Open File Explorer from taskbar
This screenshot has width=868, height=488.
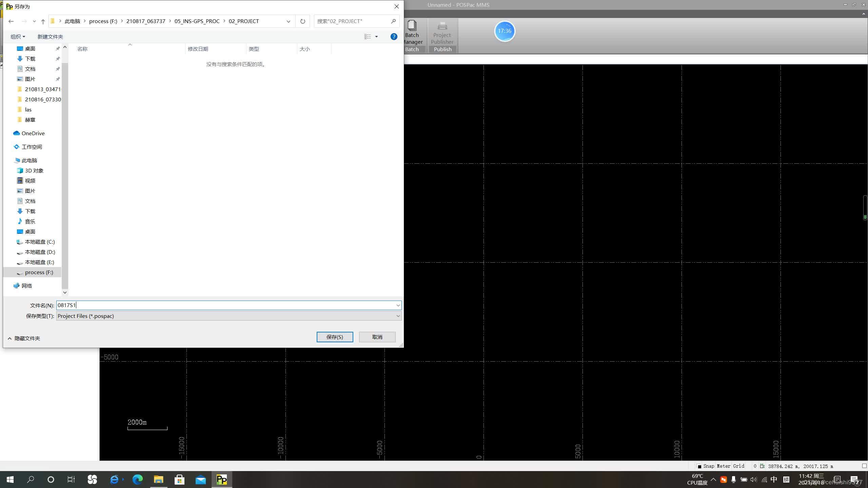158,480
